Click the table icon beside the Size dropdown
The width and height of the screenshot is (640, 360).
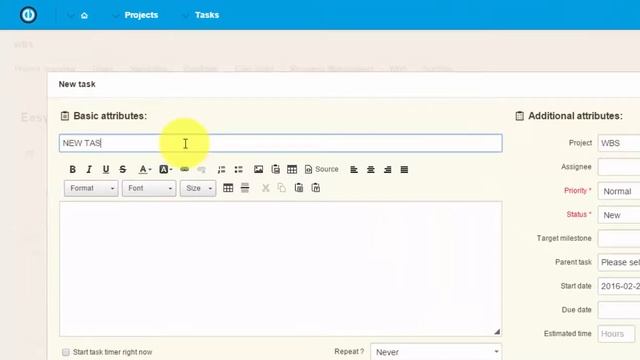[228, 188]
